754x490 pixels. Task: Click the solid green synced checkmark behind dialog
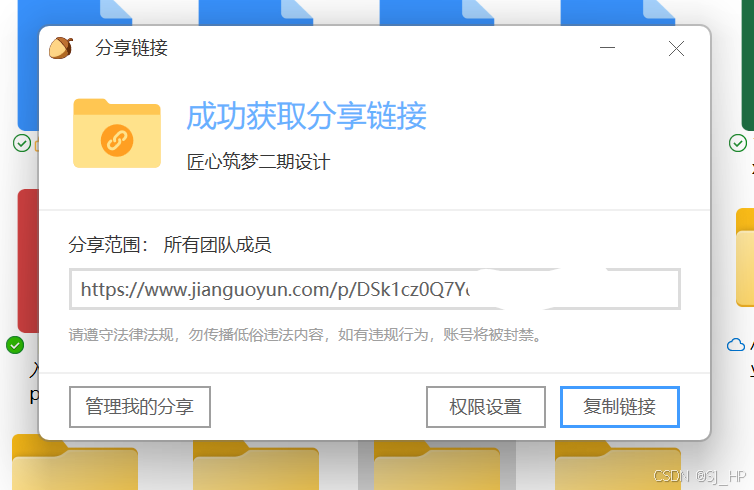[15, 345]
